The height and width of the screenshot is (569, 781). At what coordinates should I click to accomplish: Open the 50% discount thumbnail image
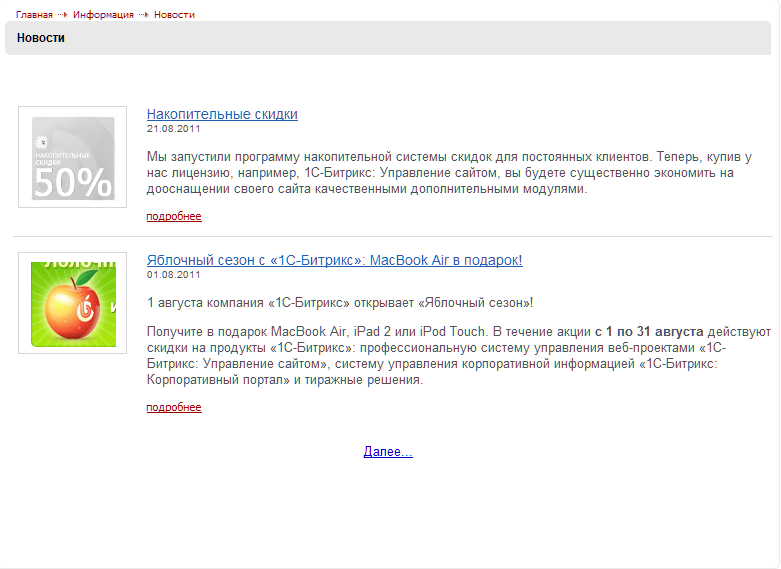(x=73, y=157)
